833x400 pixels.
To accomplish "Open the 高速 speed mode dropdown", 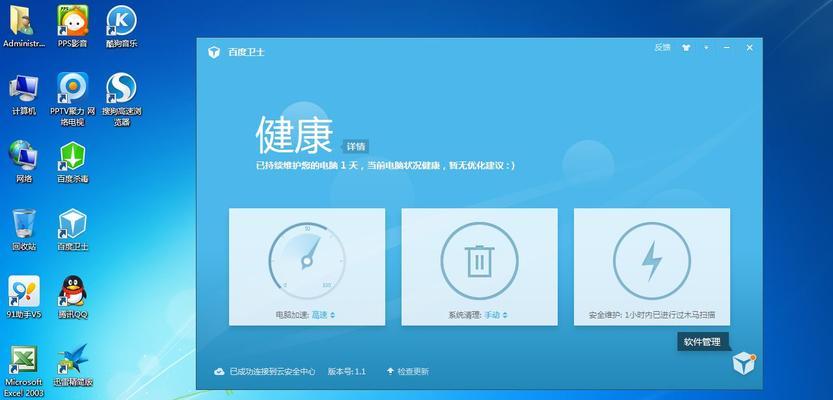I will [323, 315].
